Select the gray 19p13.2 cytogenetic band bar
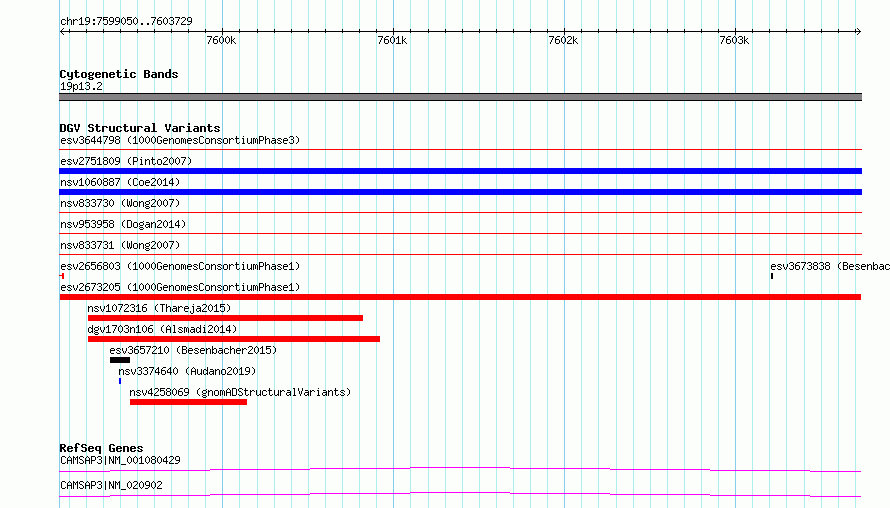 (x=460, y=97)
